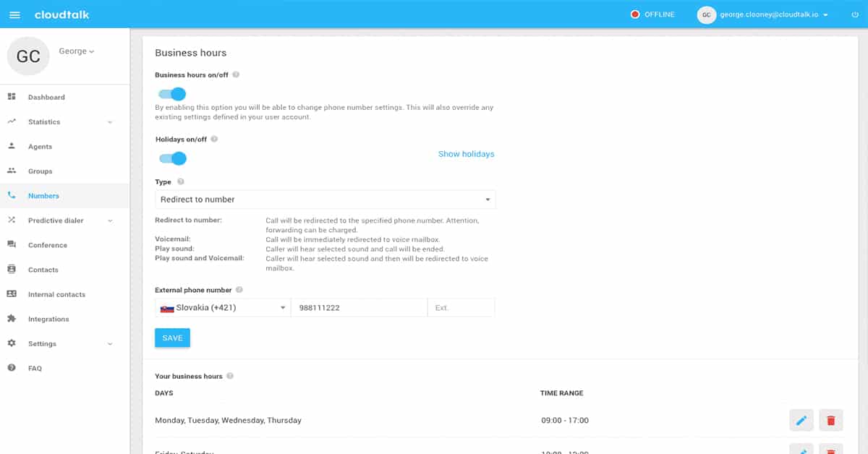Open the hamburger menu icon
Screen dimensions: 868x454
point(14,14)
